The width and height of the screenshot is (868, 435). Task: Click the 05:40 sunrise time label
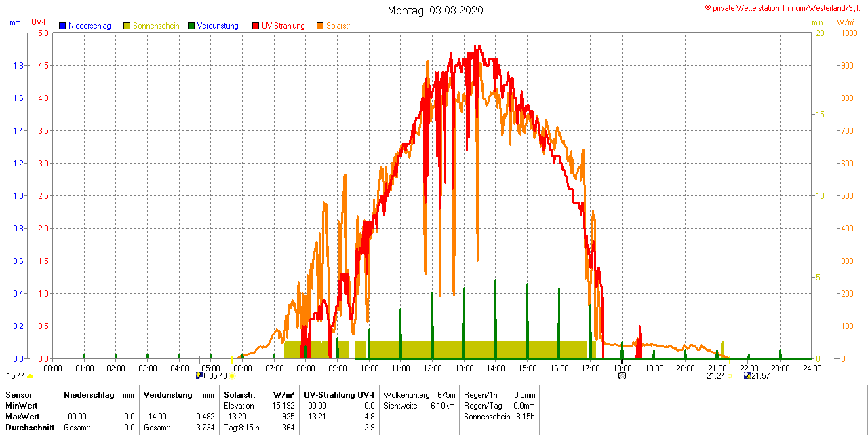(x=218, y=375)
